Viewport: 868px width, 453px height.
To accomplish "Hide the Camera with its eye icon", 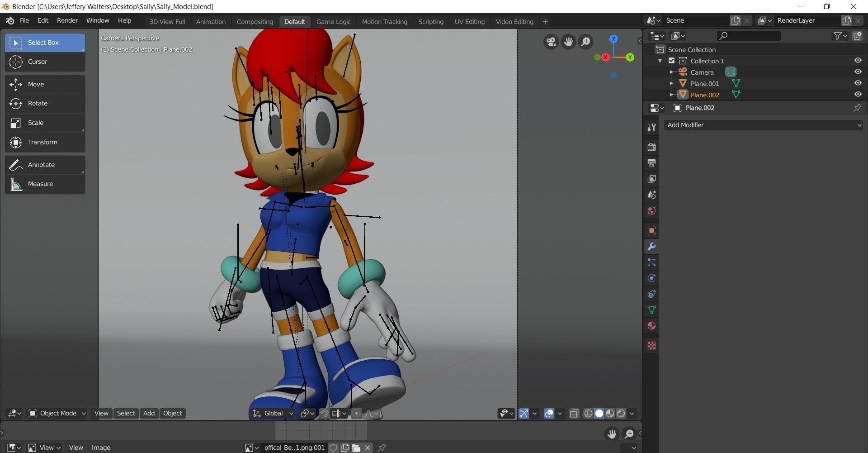I will tap(858, 72).
